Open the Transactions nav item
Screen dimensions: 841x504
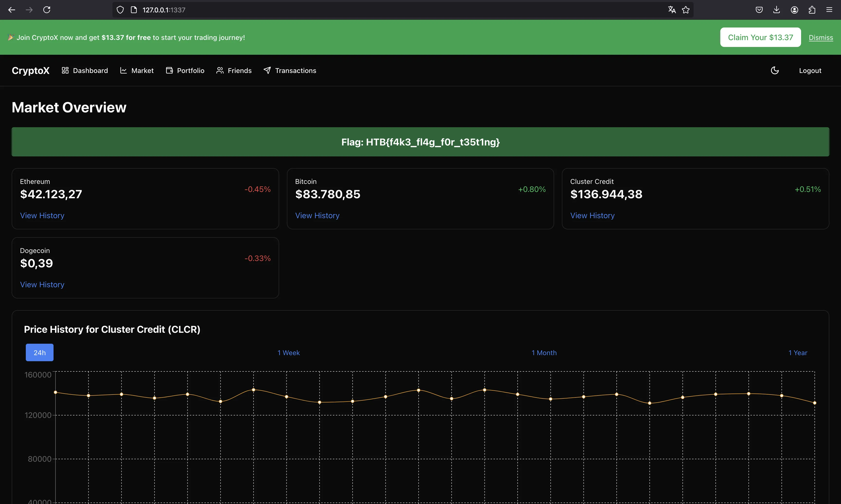pos(290,70)
